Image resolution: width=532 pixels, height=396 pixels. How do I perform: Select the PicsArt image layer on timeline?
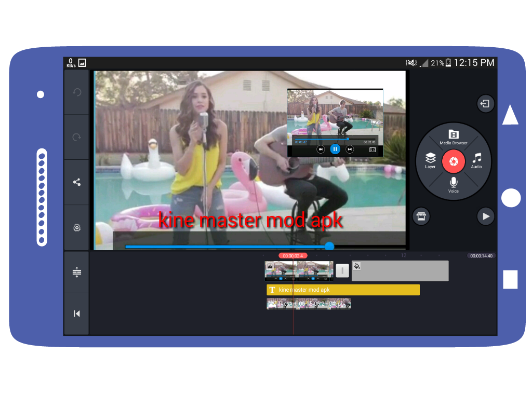click(x=309, y=304)
